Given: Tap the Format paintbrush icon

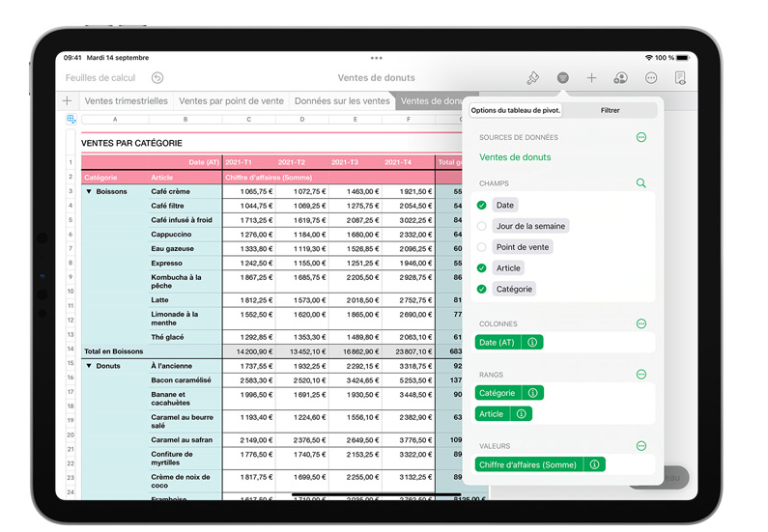Looking at the screenshot, I should click(532, 77).
